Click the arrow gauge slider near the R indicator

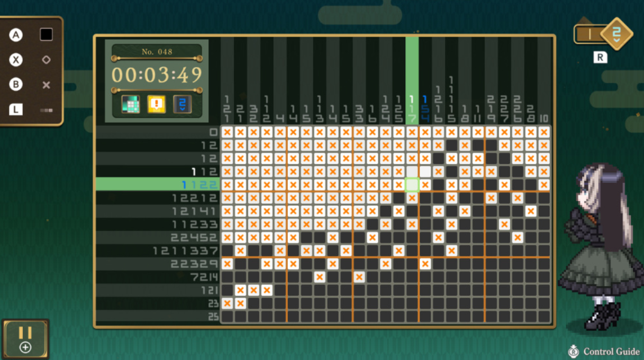(589, 33)
